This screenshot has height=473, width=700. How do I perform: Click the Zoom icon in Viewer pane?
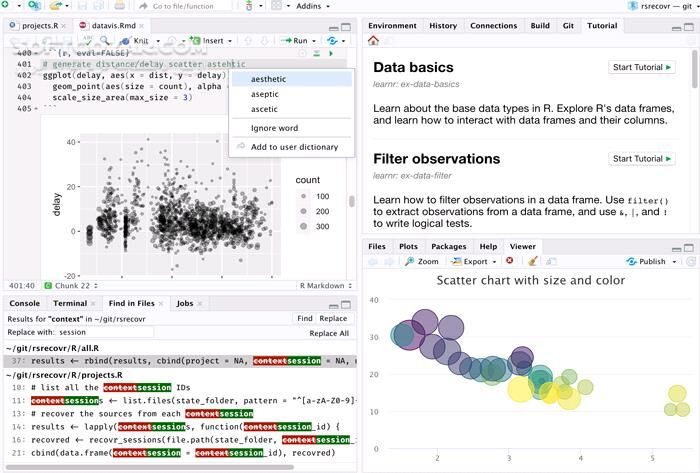[x=422, y=262]
